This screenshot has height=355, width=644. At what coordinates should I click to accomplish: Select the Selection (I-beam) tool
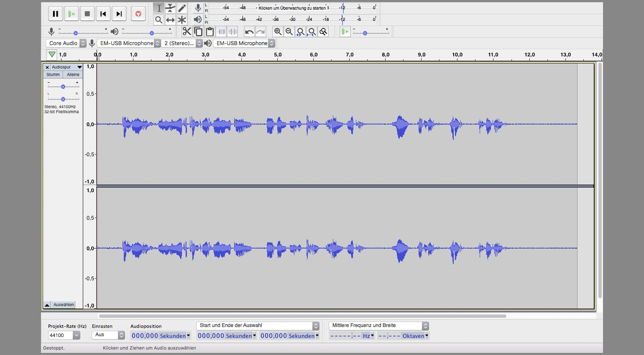click(159, 8)
